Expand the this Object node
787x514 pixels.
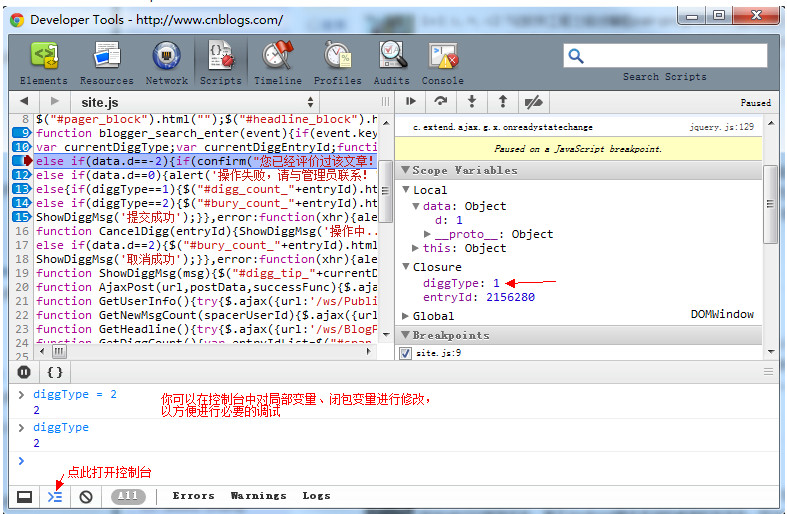tap(415, 247)
